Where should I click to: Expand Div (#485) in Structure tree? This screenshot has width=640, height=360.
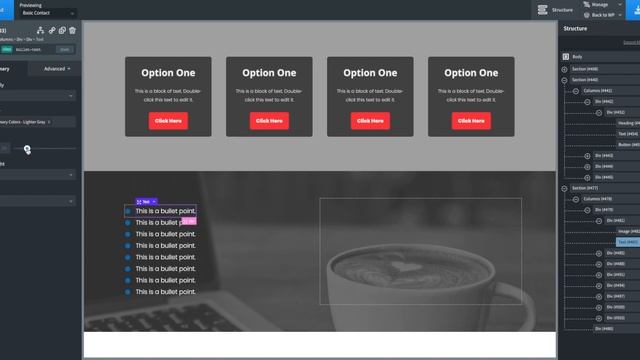pos(599,253)
